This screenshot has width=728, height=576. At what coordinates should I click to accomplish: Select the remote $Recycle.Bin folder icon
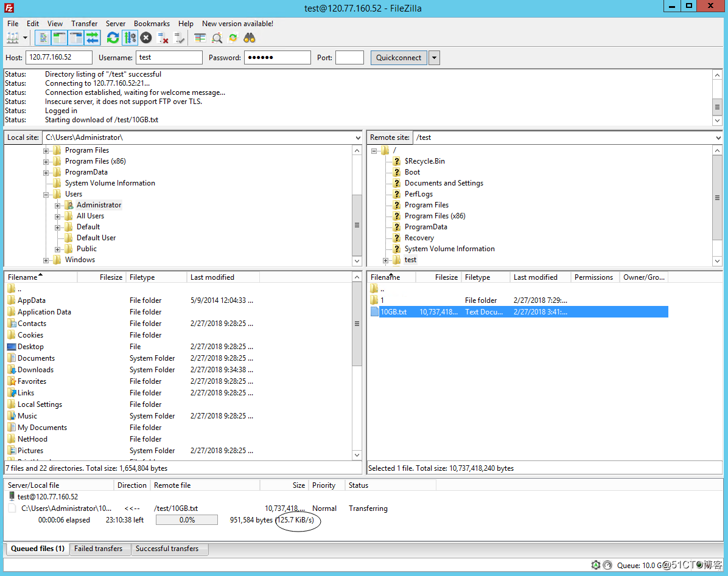(396, 161)
